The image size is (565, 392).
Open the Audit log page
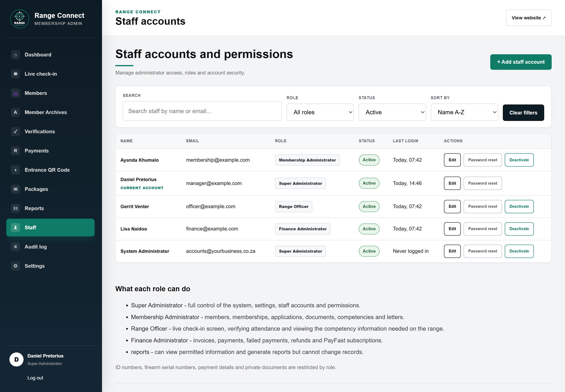50,247
